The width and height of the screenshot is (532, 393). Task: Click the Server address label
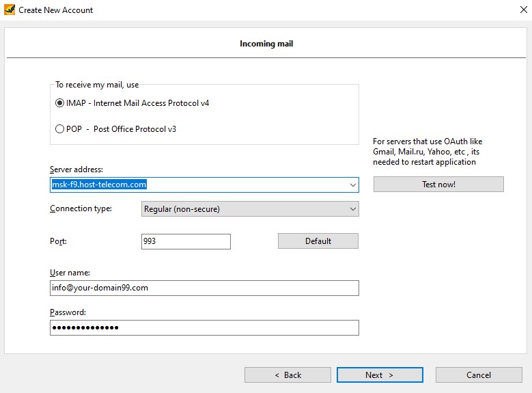click(76, 170)
